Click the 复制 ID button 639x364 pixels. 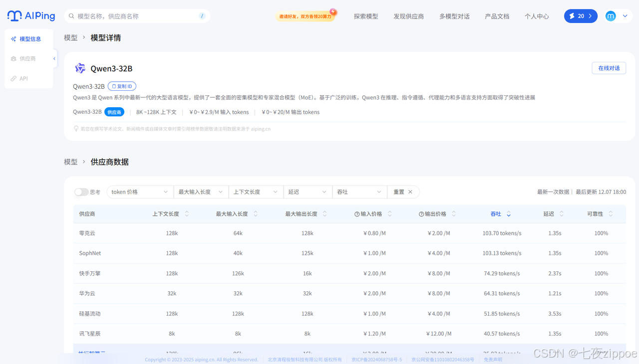point(122,86)
